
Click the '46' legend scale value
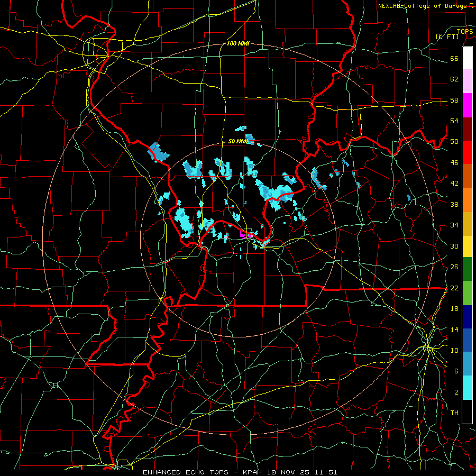[x=454, y=163]
